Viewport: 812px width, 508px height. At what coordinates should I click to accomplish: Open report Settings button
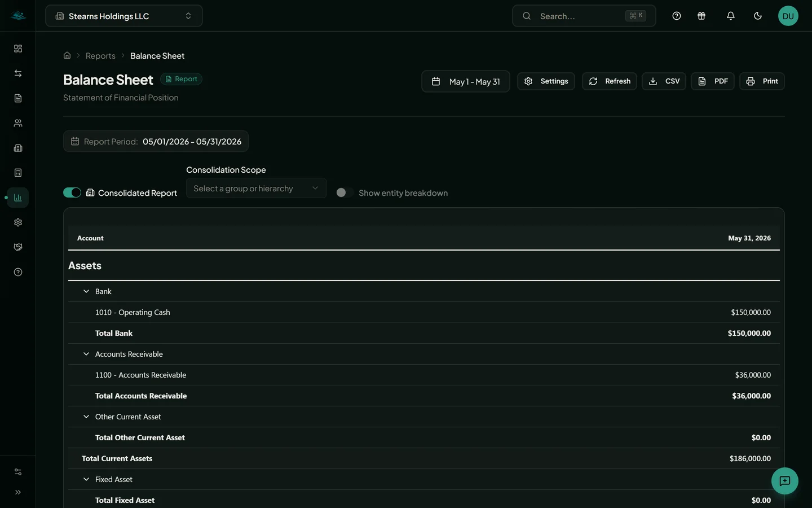pyautogui.click(x=546, y=81)
